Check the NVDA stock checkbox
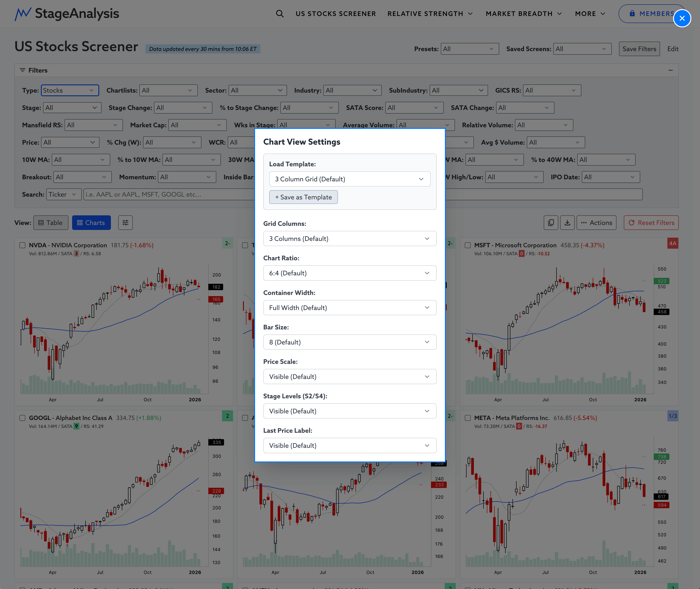The image size is (700, 589). pos(22,245)
